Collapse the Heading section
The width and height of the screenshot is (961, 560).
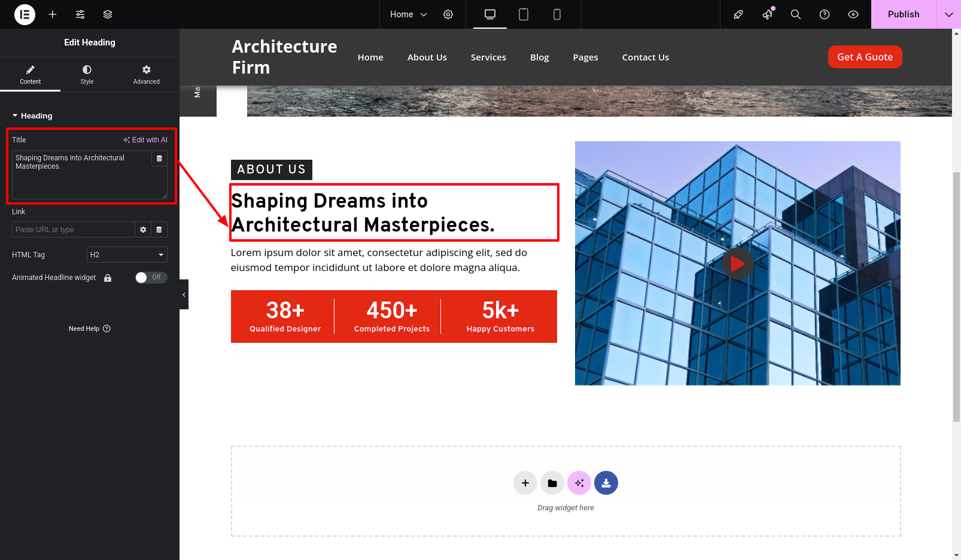[32, 115]
